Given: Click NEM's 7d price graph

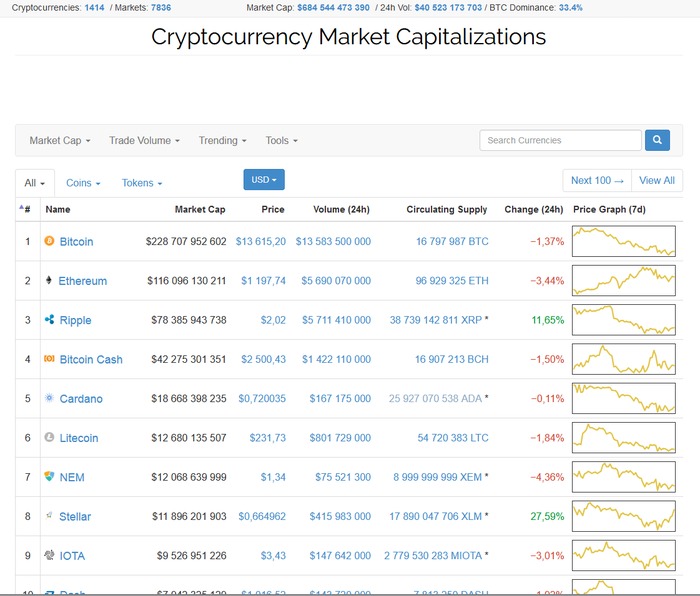Looking at the screenshot, I should pos(624,477).
